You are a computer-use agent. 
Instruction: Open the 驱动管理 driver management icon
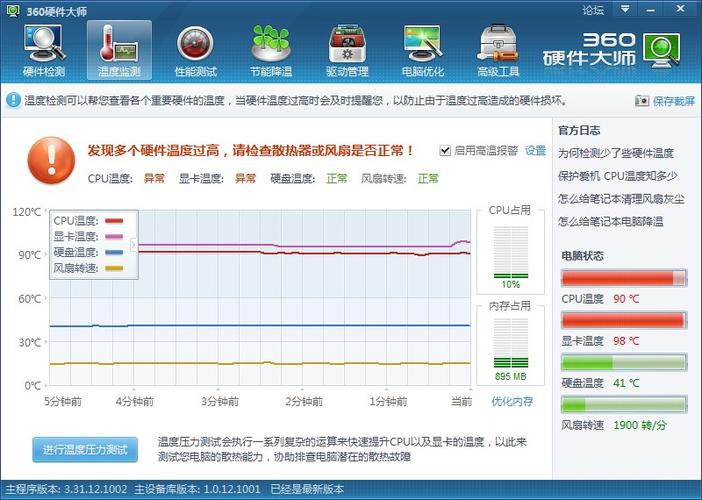click(347, 51)
